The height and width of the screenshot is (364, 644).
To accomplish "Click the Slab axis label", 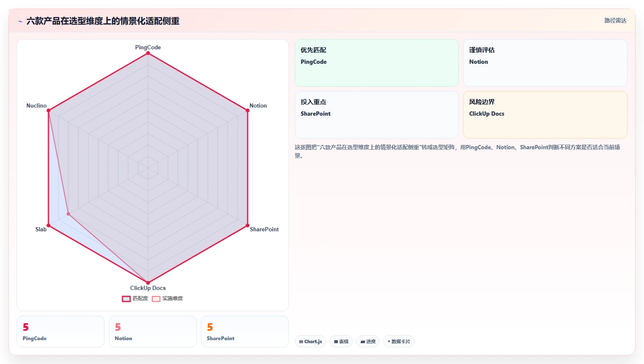I will 41,229.
